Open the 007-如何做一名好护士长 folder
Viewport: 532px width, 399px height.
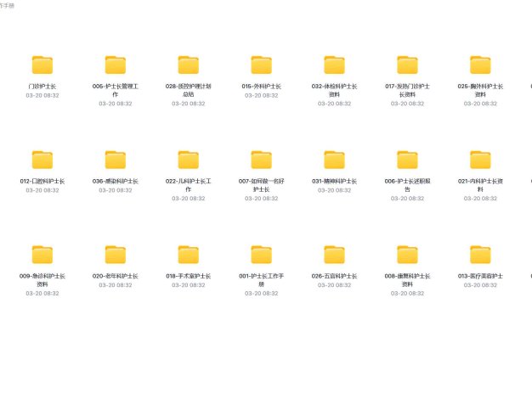click(262, 160)
